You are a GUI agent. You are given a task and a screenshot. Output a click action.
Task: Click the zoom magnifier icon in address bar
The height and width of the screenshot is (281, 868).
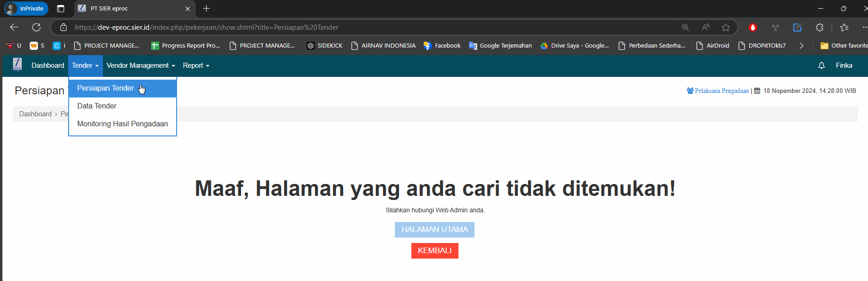point(685,27)
